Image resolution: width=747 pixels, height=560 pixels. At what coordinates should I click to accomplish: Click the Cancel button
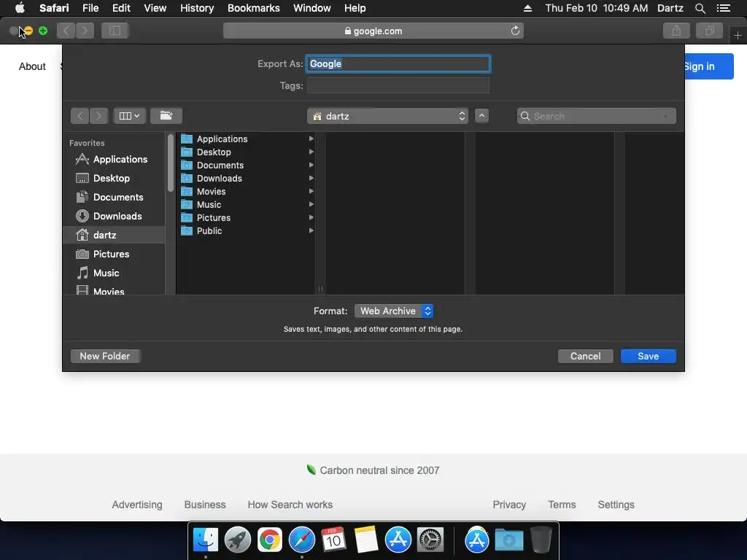pyautogui.click(x=586, y=356)
